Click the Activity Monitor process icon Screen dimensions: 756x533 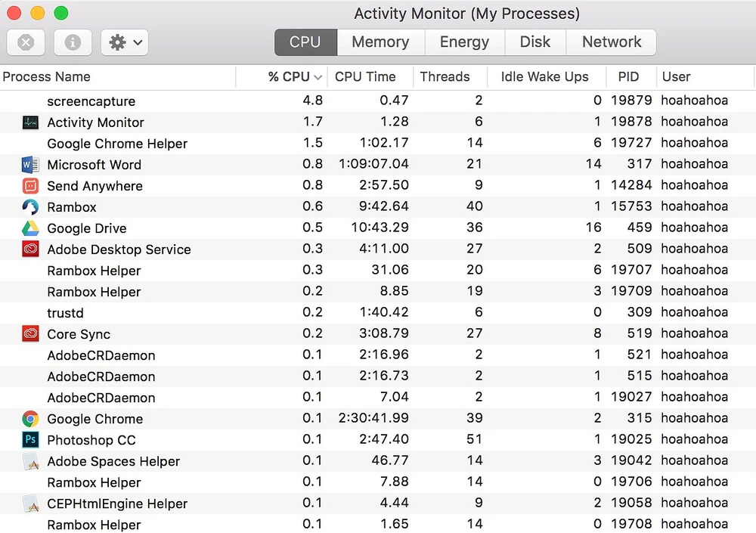point(30,122)
